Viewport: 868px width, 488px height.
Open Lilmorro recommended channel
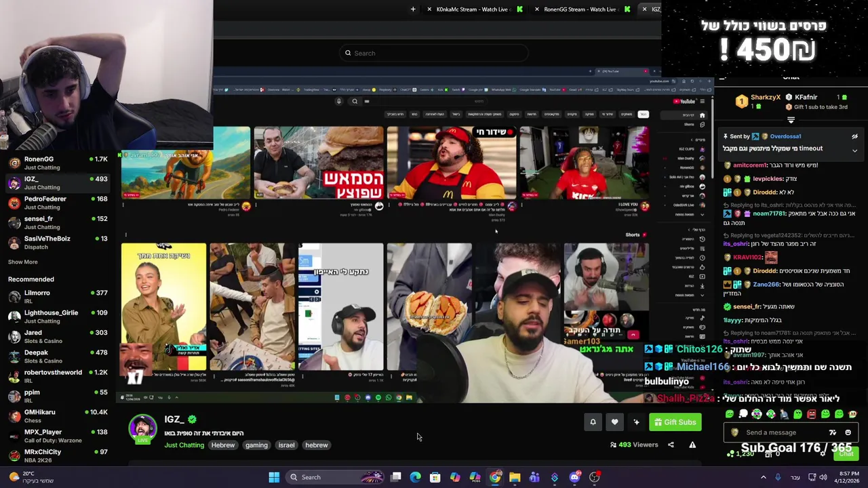(58, 297)
